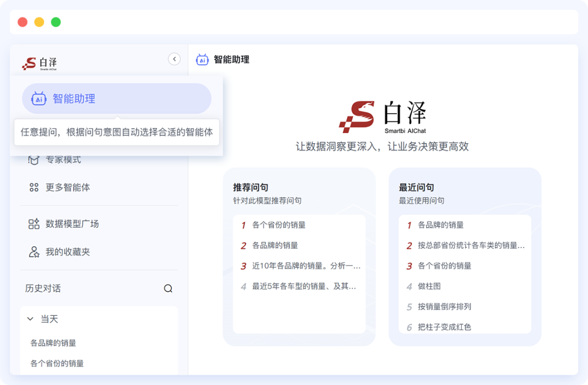The width and height of the screenshot is (588, 385).
Task: Collapse the 智能助理 tooltip popup
Action: tap(116, 132)
